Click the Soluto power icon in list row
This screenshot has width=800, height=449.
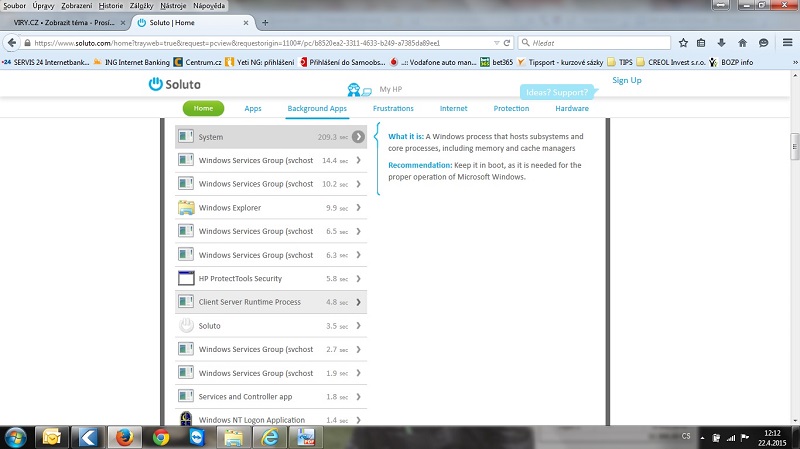click(x=186, y=325)
